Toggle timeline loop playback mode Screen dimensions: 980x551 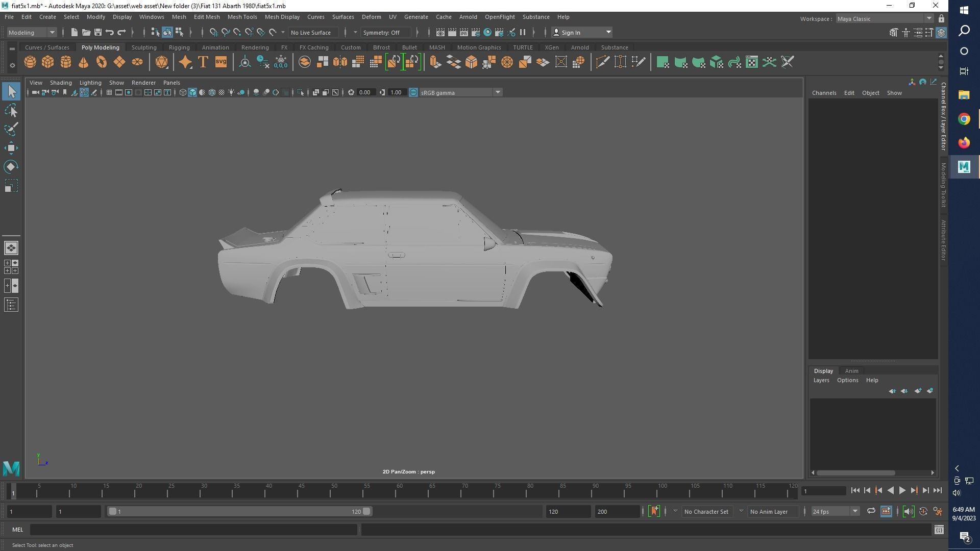(871, 511)
